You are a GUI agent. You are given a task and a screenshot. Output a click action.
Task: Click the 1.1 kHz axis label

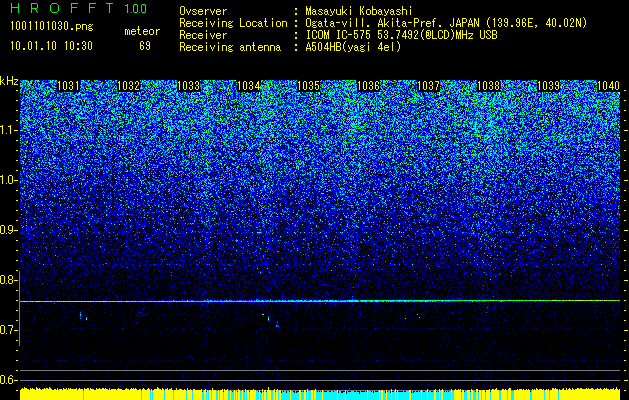coord(8,130)
